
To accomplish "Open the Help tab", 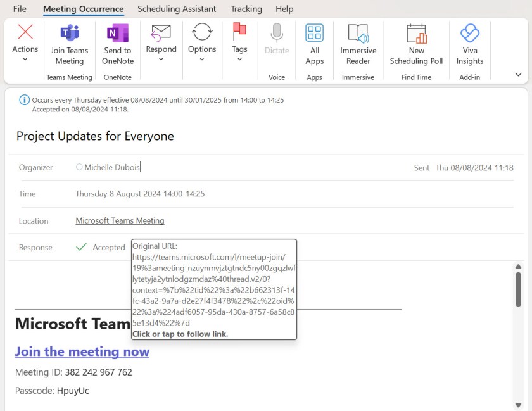I will coord(284,9).
